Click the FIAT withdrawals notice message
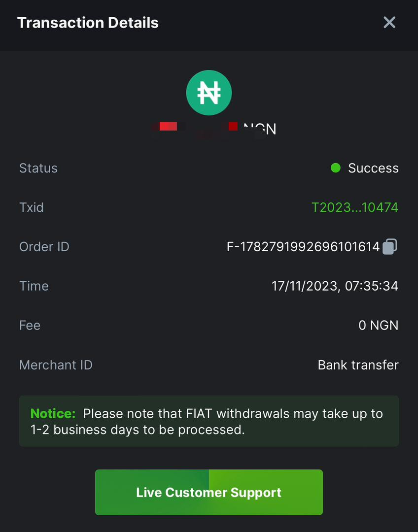The width and height of the screenshot is (418, 532). (x=207, y=422)
